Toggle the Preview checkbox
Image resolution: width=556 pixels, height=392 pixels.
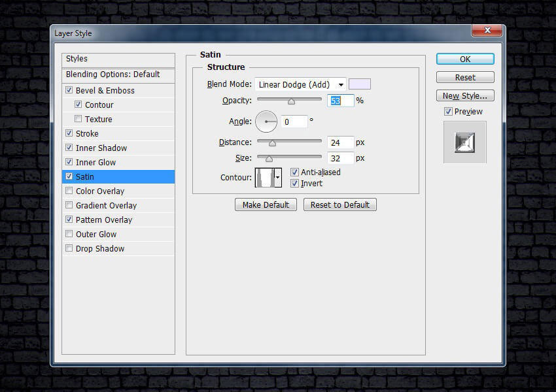click(x=448, y=112)
